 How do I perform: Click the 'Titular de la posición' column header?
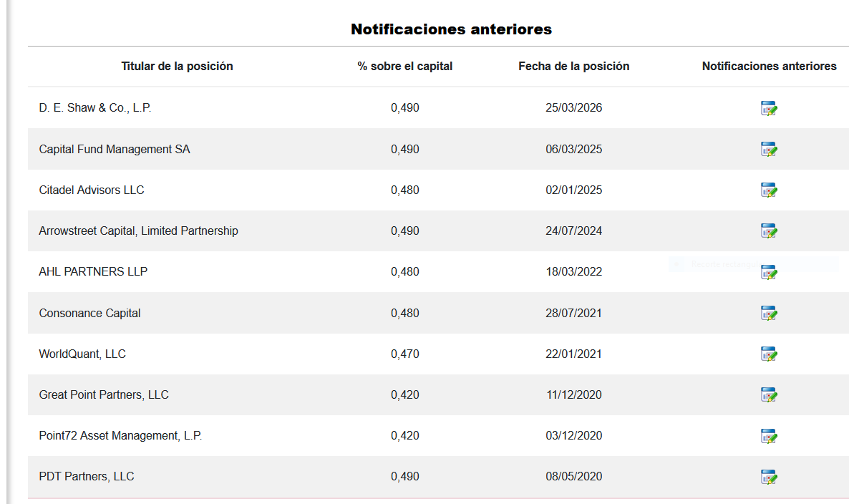177,66
